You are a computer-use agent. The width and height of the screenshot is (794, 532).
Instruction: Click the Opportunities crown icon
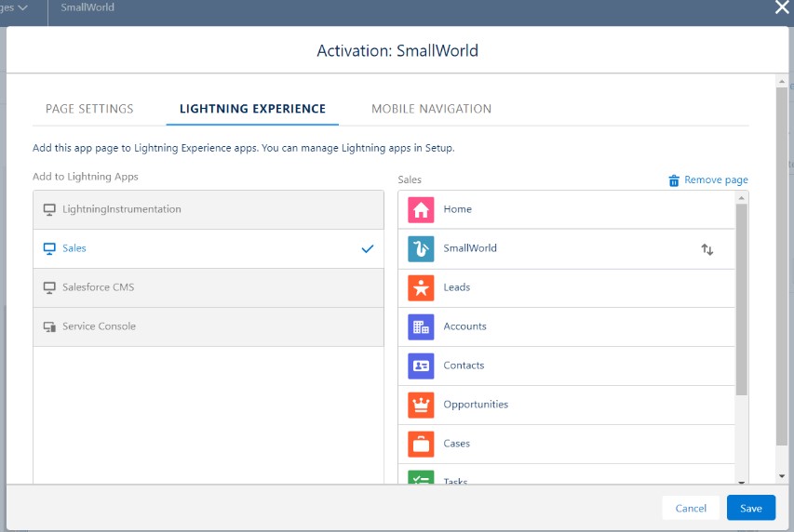[421, 405]
